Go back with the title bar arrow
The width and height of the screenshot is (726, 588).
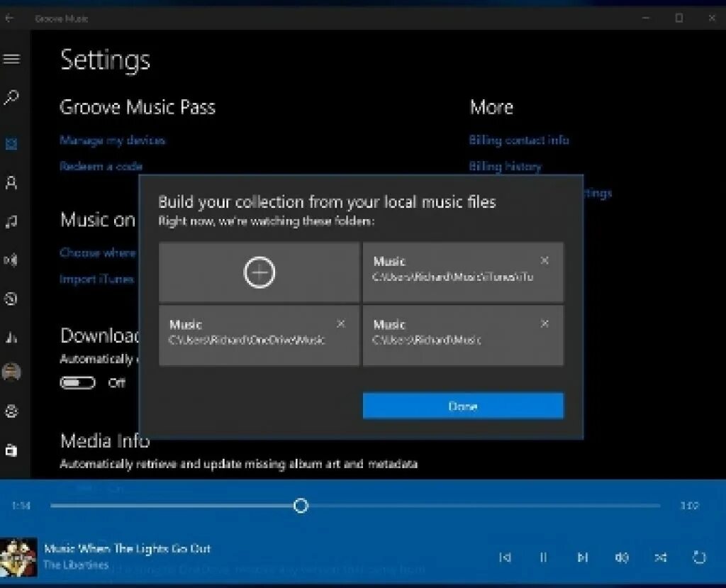[x=9, y=18]
